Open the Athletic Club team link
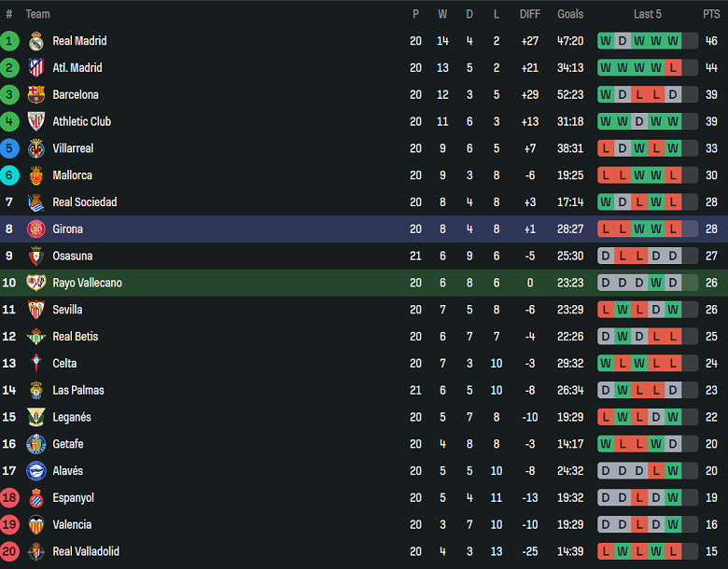 point(81,121)
